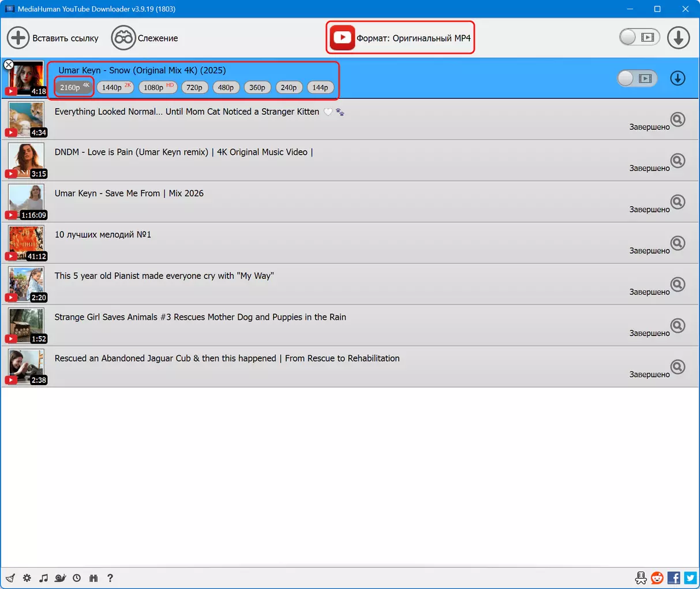Viewport: 700px width, 589px height.
Task: Open the Формат: Оригинальный MP4 dropdown
Action: tap(400, 38)
